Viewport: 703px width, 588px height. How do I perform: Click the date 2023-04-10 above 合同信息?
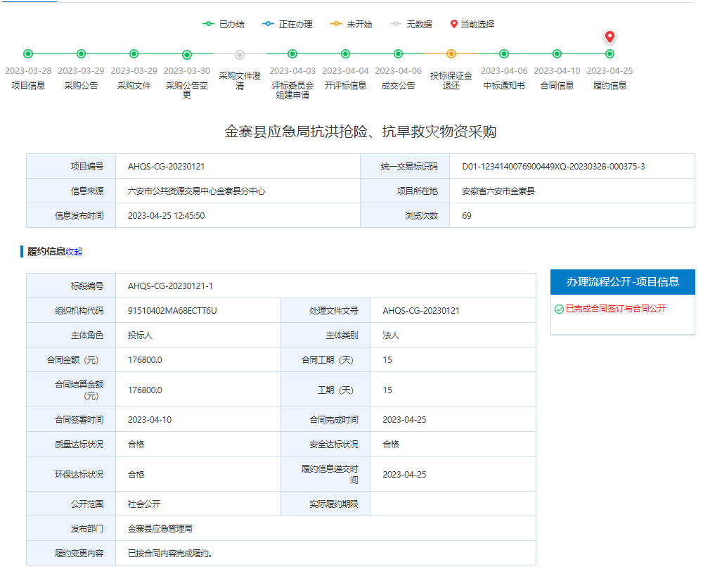click(557, 71)
